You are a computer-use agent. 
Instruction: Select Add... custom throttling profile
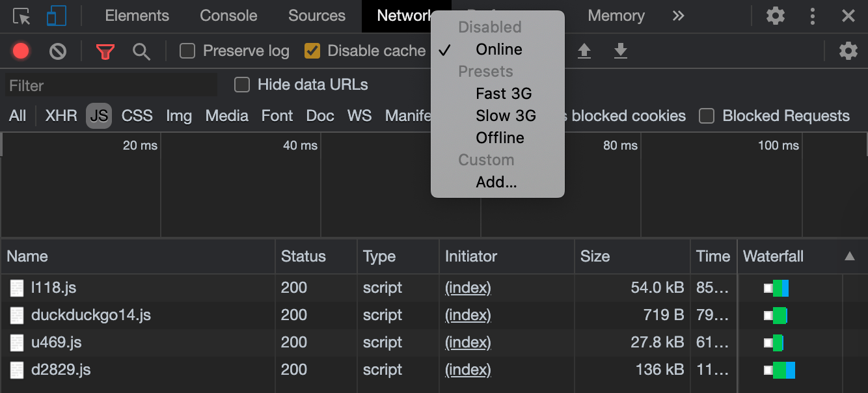(x=496, y=182)
